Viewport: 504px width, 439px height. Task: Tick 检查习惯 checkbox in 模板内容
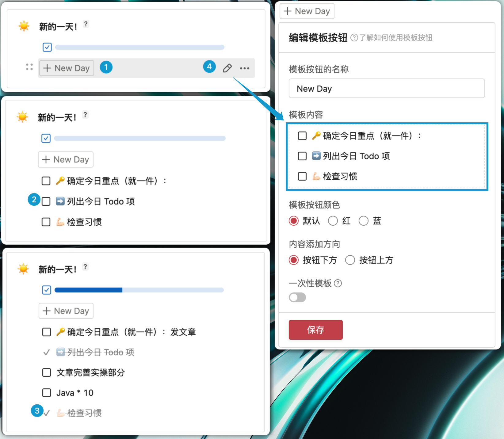coord(302,176)
